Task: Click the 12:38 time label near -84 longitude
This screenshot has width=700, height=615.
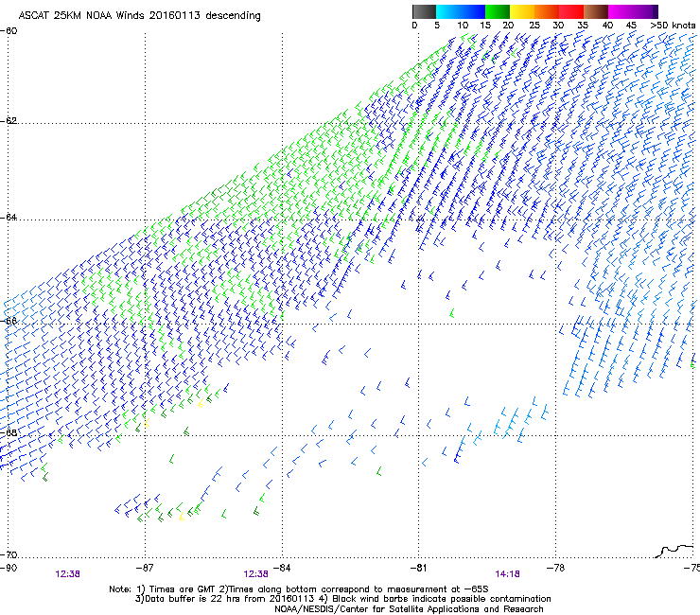Action: (256, 572)
